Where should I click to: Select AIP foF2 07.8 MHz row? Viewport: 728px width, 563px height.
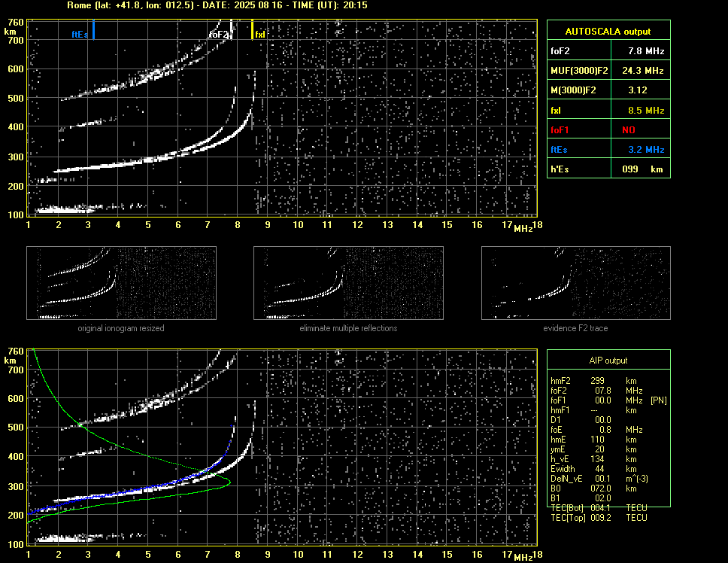tap(596, 390)
